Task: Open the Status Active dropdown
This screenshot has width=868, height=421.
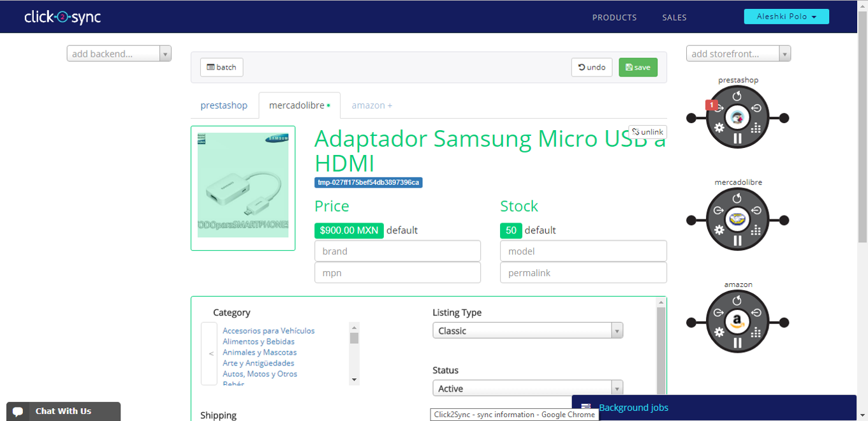Action: 527,388
